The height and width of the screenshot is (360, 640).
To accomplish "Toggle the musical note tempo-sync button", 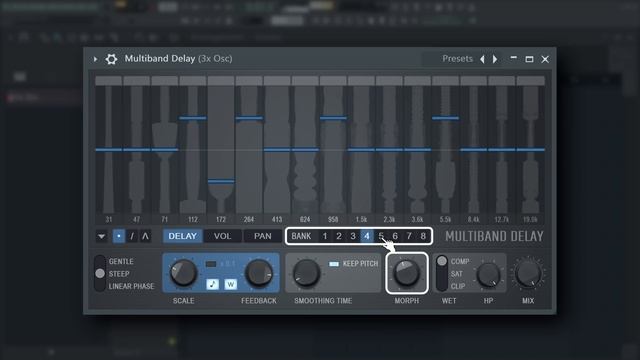I will point(212,284).
